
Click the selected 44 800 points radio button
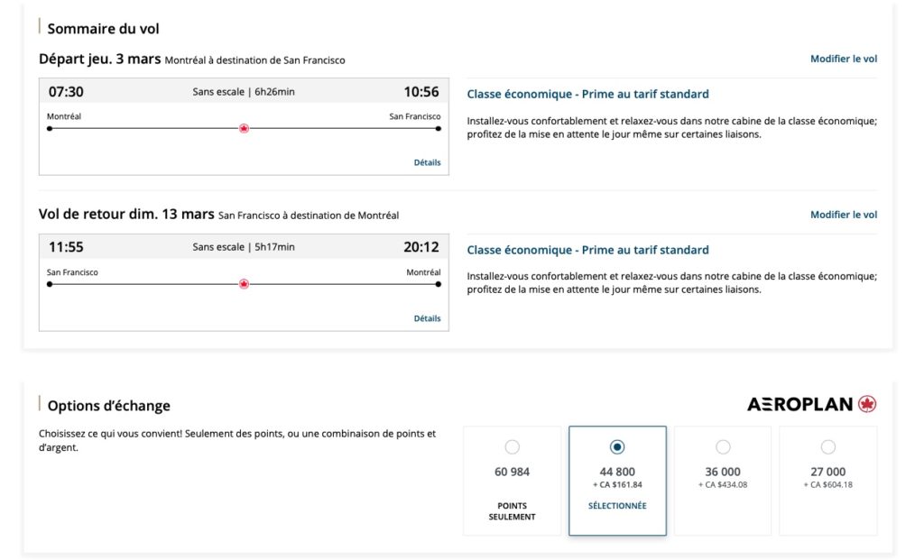click(617, 445)
